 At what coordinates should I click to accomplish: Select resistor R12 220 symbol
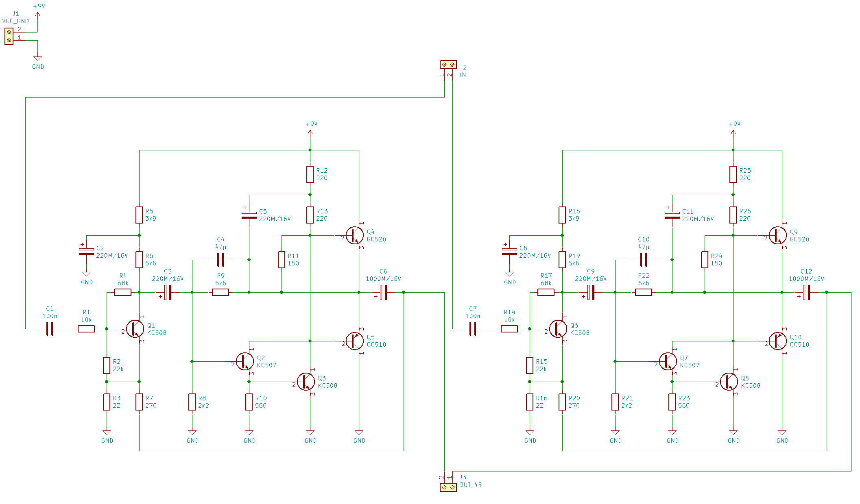tap(310, 174)
